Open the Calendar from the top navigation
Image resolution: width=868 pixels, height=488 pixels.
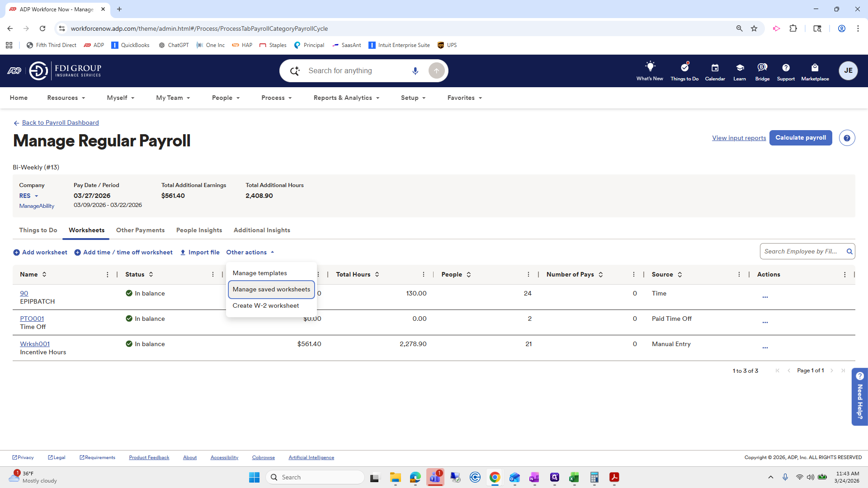click(714, 71)
